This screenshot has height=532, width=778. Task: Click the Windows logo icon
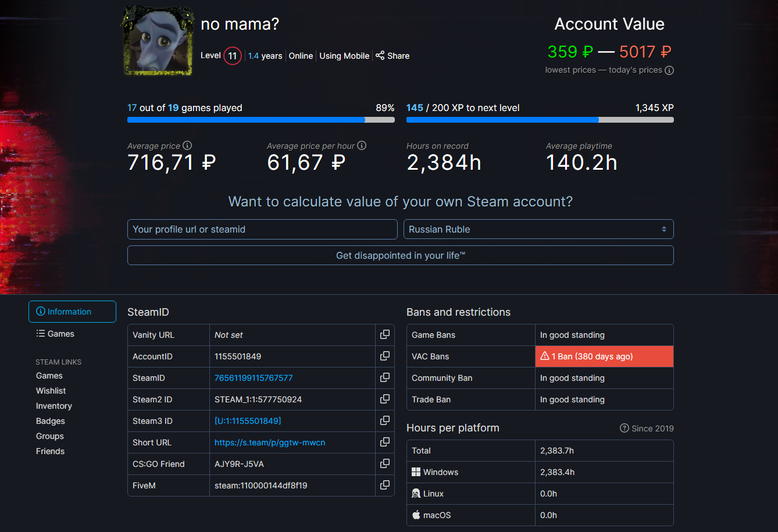pos(416,472)
